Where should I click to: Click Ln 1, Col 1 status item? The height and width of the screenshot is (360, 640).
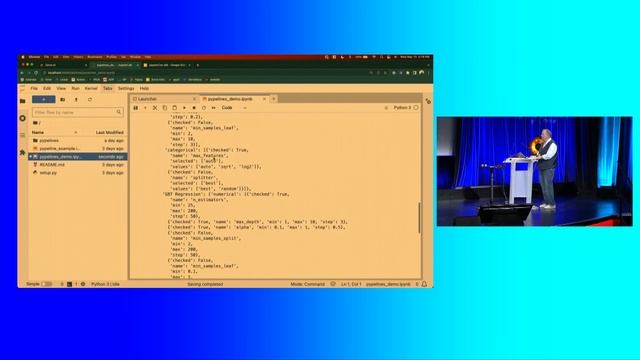pos(351,284)
